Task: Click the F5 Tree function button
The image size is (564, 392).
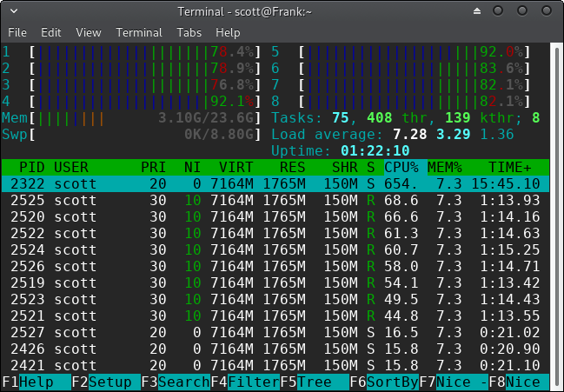Action: click(x=315, y=382)
